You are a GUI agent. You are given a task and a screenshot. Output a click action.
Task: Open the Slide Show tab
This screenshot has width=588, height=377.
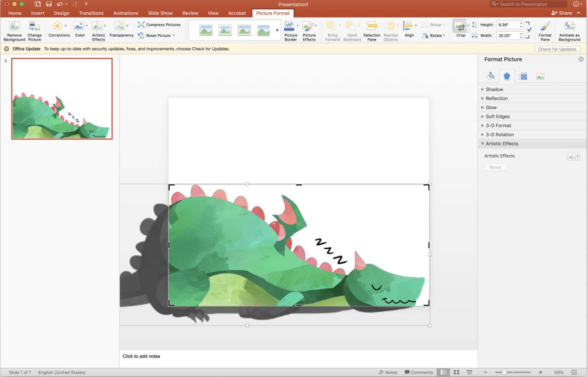point(161,13)
